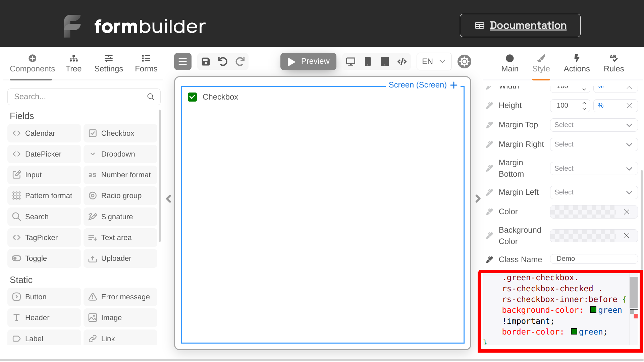Viewport: 644px width, 362px height.
Task: Click the Code editor toggle icon
Action: tap(401, 61)
